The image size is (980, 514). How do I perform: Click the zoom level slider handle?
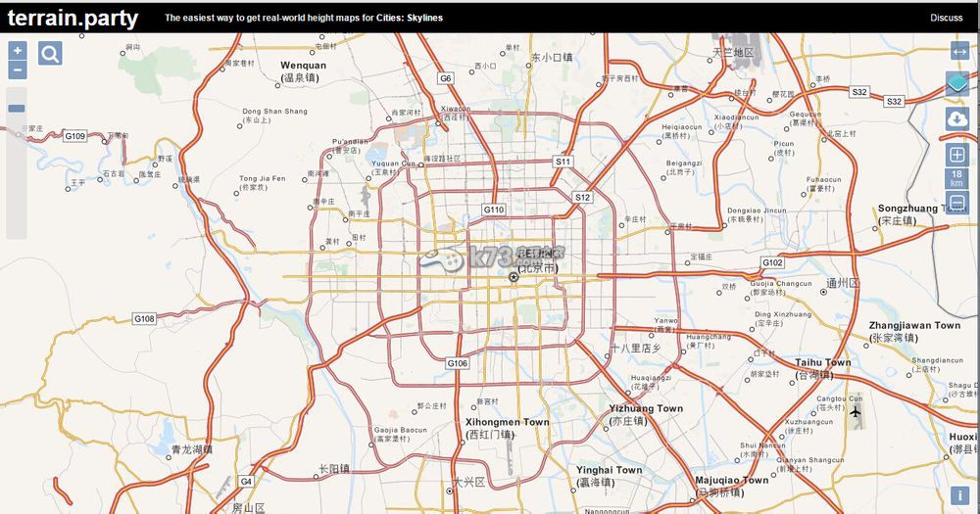tap(17, 109)
